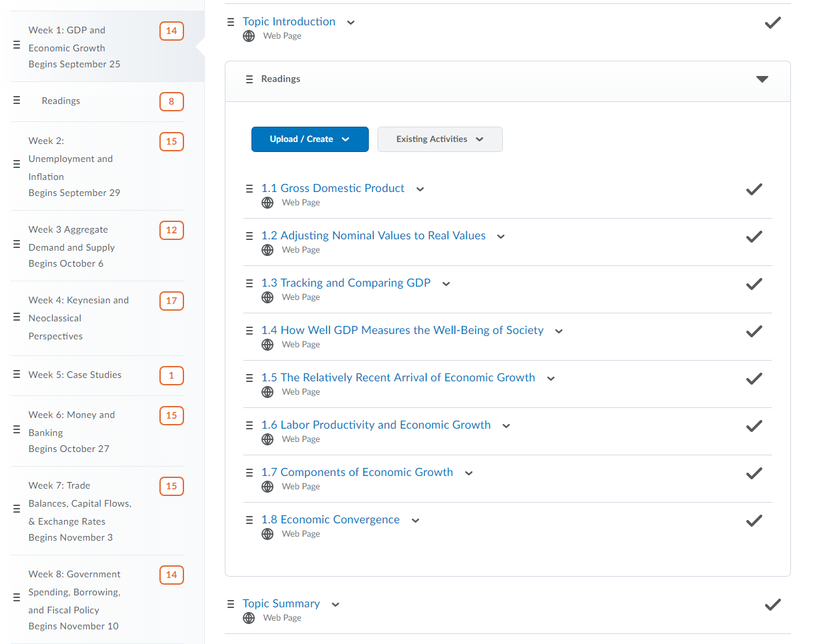Click the drag handle beside 1.8 Economic Convergence
The image size is (815, 644).
[x=249, y=520]
